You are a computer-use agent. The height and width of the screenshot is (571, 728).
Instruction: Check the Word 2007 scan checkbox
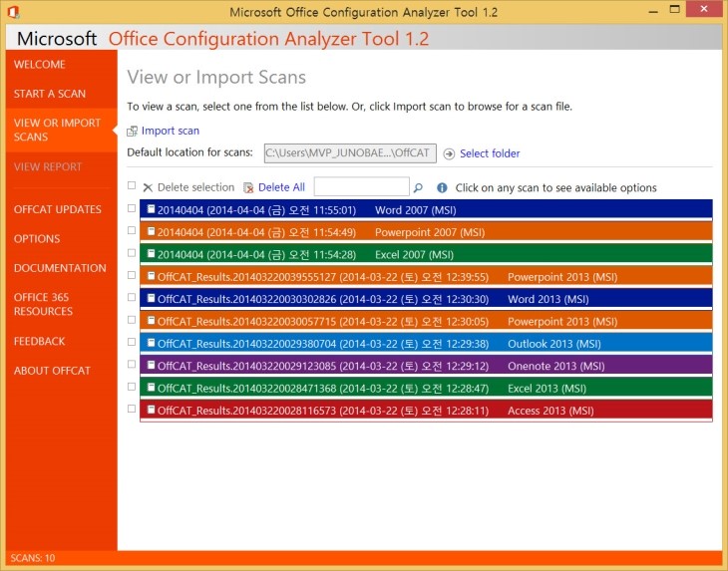132,208
